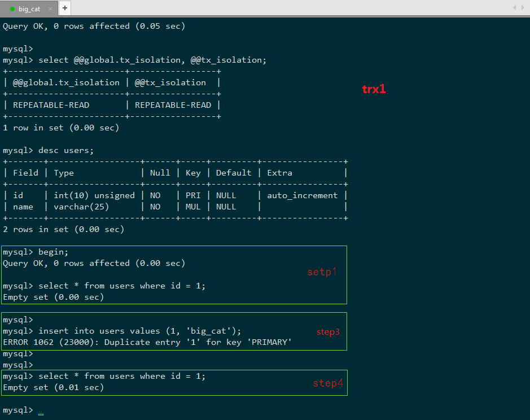
Task: Click the 'Null' column header
Action: [160, 173]
